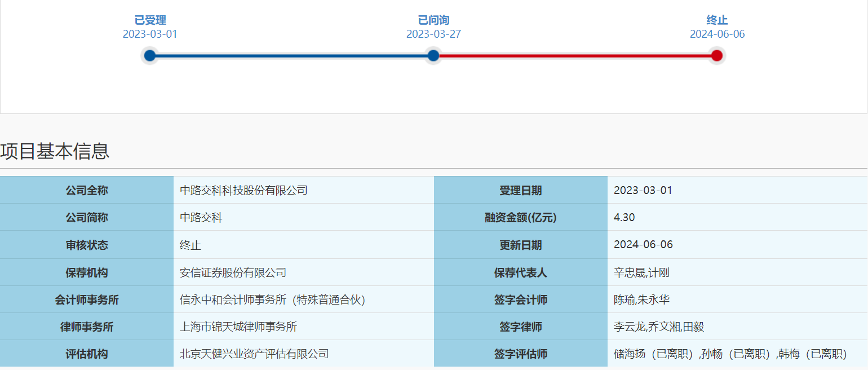The image size is (868, 370).
Task: Select the 已受理 stage label
Action: click(x=150, y=20)
